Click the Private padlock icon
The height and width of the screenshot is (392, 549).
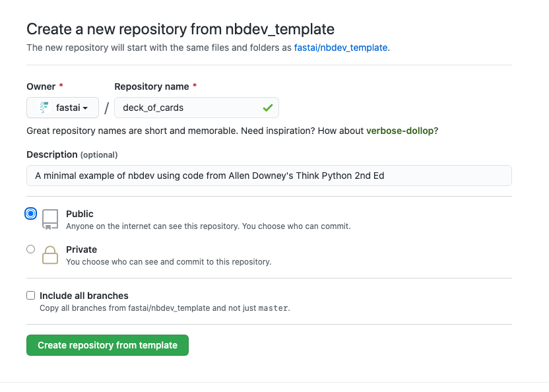click(x=50, y=255)
